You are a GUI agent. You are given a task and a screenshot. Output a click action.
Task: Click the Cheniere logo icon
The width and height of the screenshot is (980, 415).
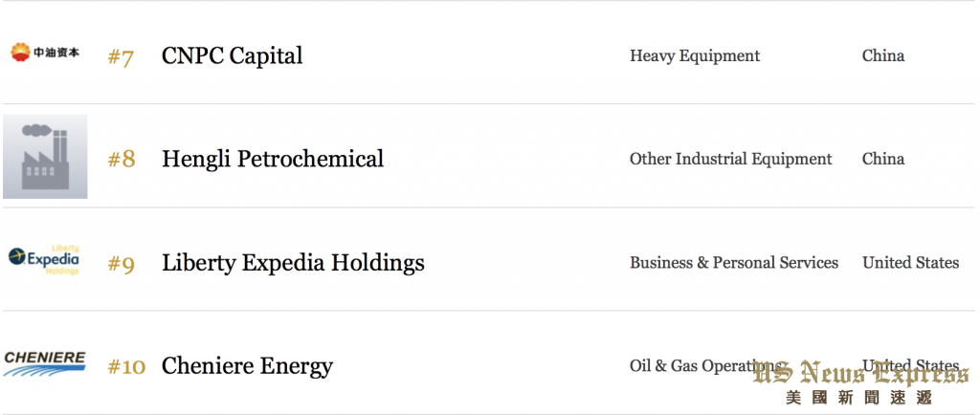44,363
